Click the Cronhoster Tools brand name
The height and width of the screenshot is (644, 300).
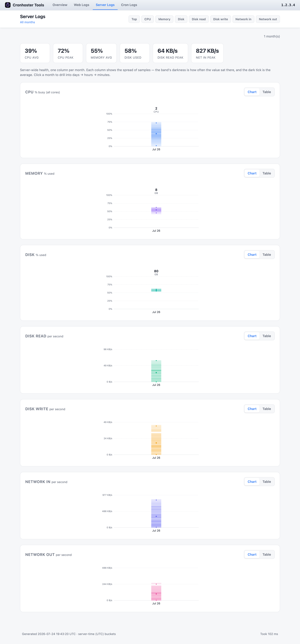(28, 5)
